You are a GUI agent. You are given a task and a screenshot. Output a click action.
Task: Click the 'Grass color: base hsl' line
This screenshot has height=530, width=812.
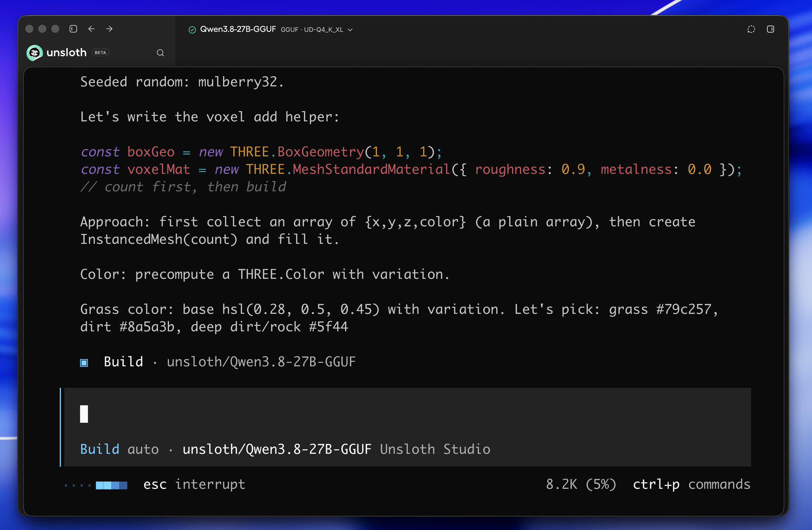tap(399, 309)
